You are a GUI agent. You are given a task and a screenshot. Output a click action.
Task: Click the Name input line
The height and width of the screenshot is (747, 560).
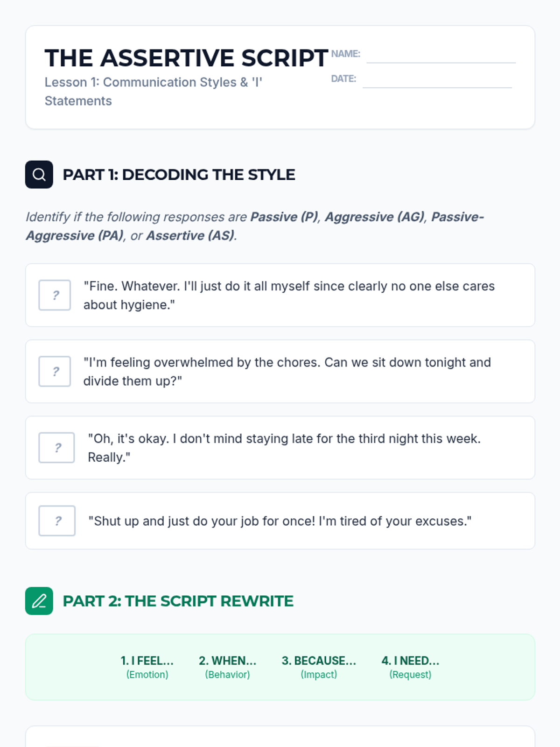pyautogui.click(x=441, y=56)
